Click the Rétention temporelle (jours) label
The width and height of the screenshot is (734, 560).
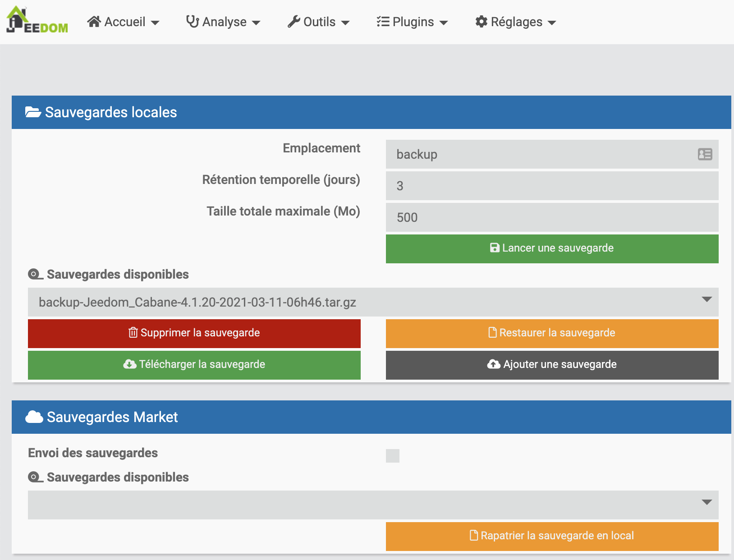pos(281,179)
